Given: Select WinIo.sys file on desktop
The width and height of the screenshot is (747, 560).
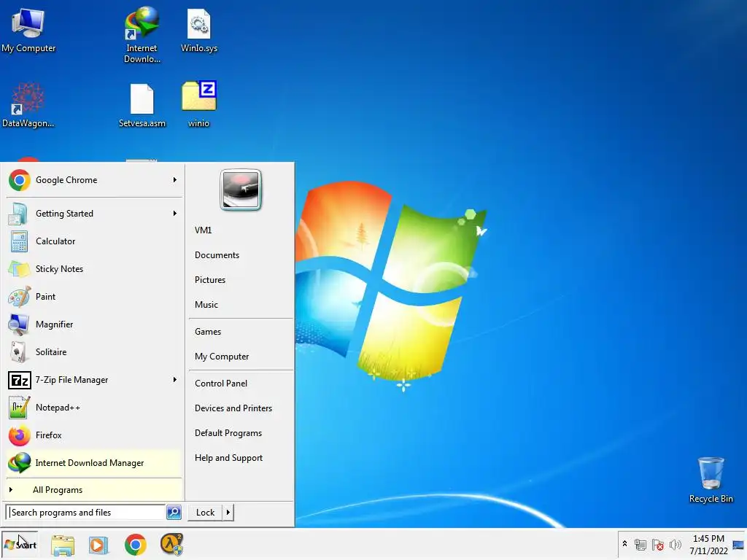Looking at the screenshot, I should click(198, 31).
